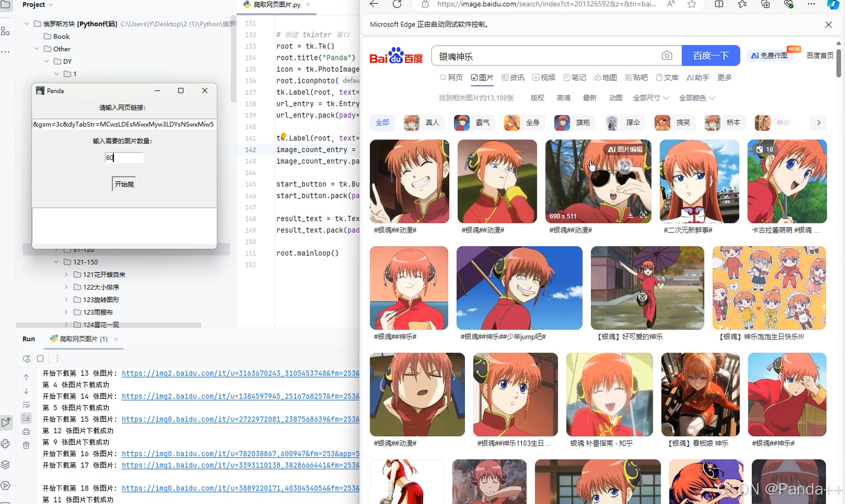This screenshot has width=845, height=504.
Task: Add page to favorites star icon
Action: 691,4
